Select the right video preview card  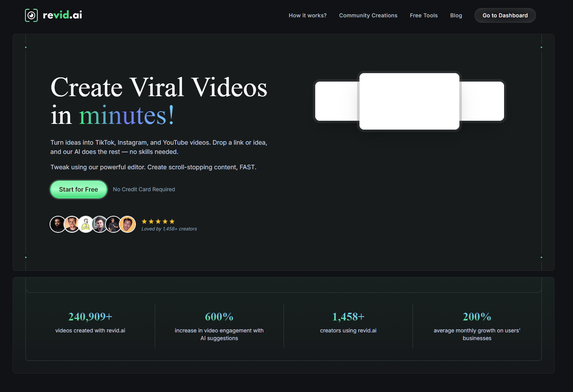483,101
